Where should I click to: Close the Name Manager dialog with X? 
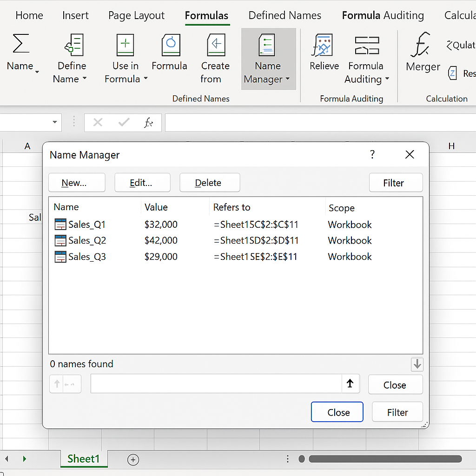coord(410,154)
